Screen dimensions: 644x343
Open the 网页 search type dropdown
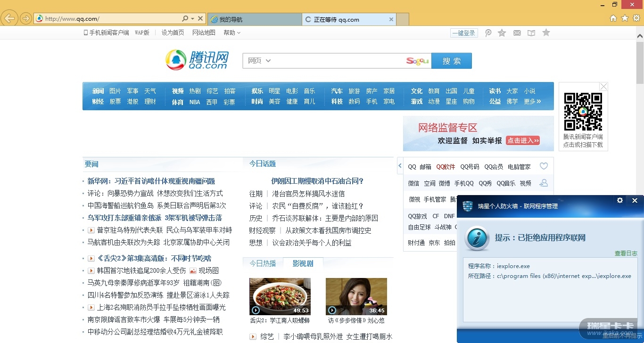[x=259, y=61]
